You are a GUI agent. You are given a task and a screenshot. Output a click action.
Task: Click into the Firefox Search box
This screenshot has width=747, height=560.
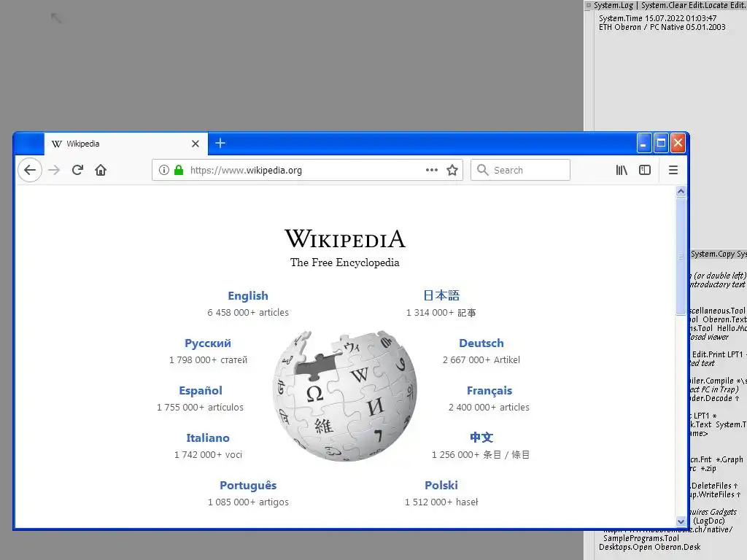[520, 170]
